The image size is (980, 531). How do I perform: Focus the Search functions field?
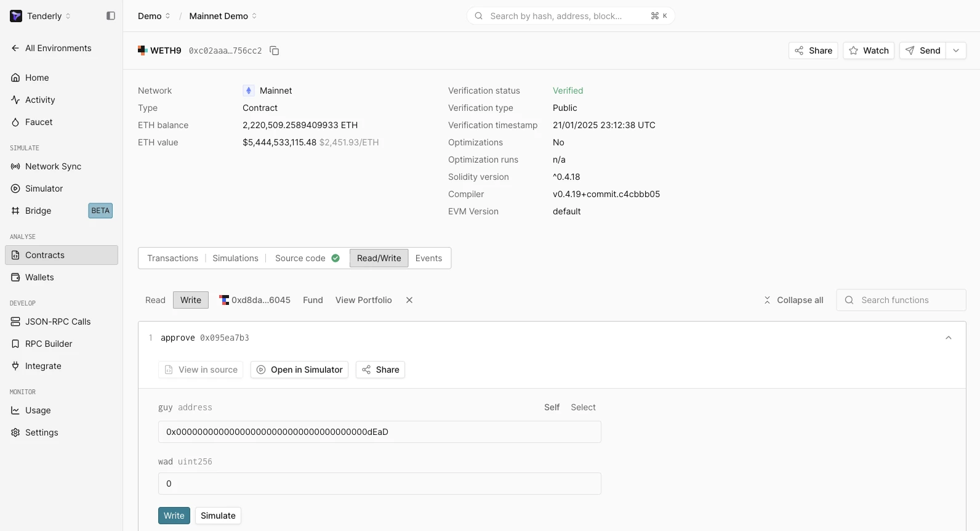901,300
